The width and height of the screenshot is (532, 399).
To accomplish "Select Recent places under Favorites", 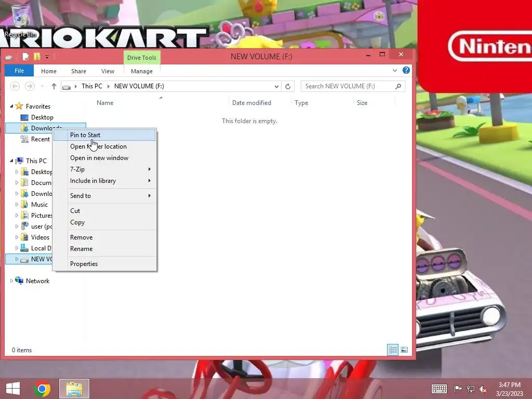I will tap(41, 139).
